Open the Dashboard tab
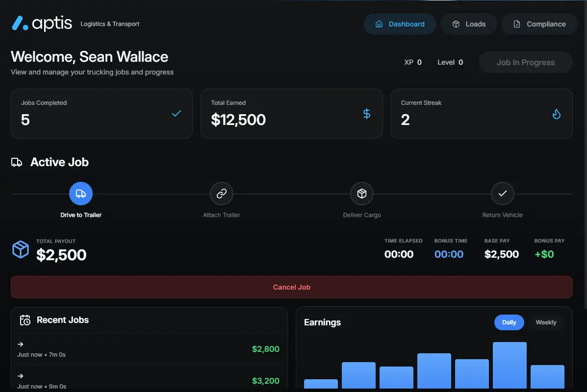This screenshot has height=392, width=587. click(x=400, y=24)
